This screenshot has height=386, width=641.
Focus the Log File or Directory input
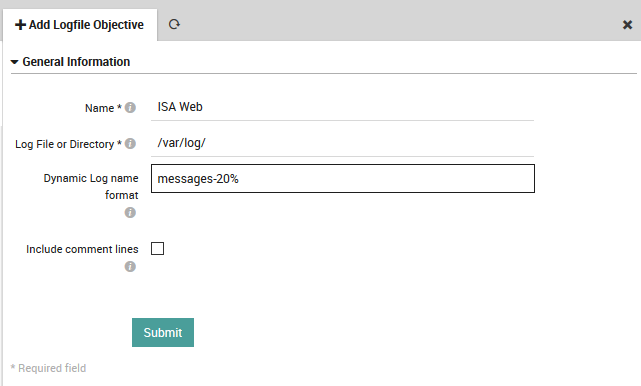(343, 143)
